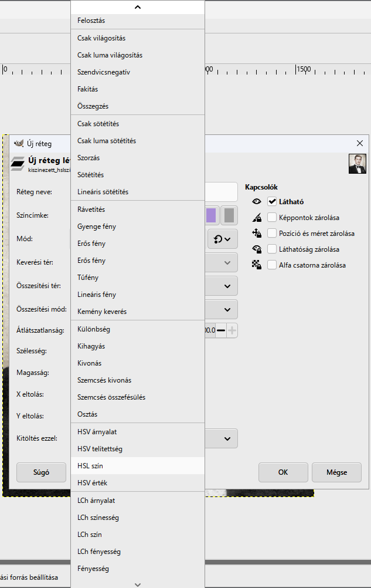The width and height of the screenshot is (371, 588).
Task: Choose Kemény keverés mode
Action: [x=138, y=312]
